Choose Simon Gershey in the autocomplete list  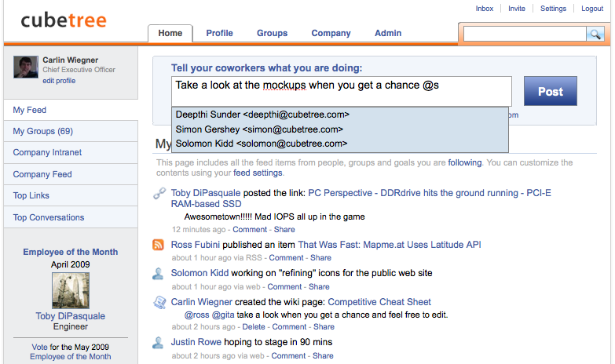259,129
